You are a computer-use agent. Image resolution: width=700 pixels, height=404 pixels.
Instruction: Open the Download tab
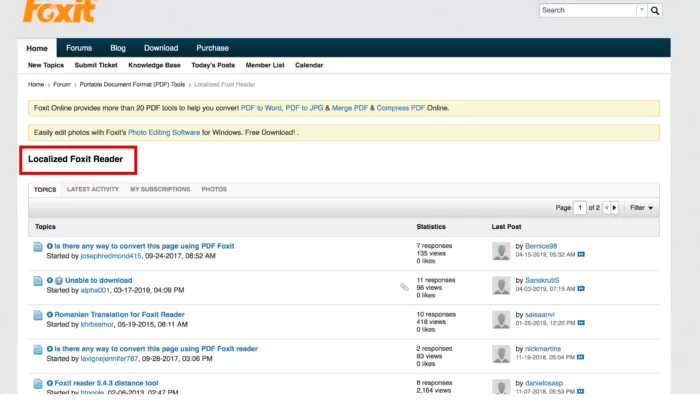(161, 48)
